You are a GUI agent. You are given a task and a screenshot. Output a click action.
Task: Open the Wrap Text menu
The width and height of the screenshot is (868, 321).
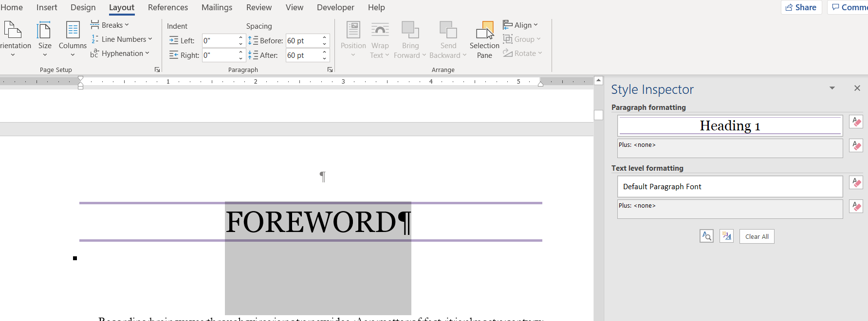click(380, 39)
